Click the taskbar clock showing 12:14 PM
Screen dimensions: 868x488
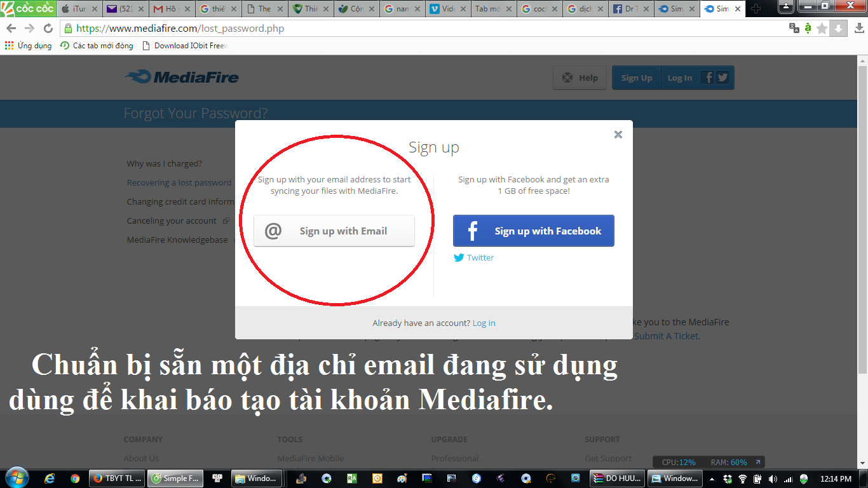tap(836, 478)
